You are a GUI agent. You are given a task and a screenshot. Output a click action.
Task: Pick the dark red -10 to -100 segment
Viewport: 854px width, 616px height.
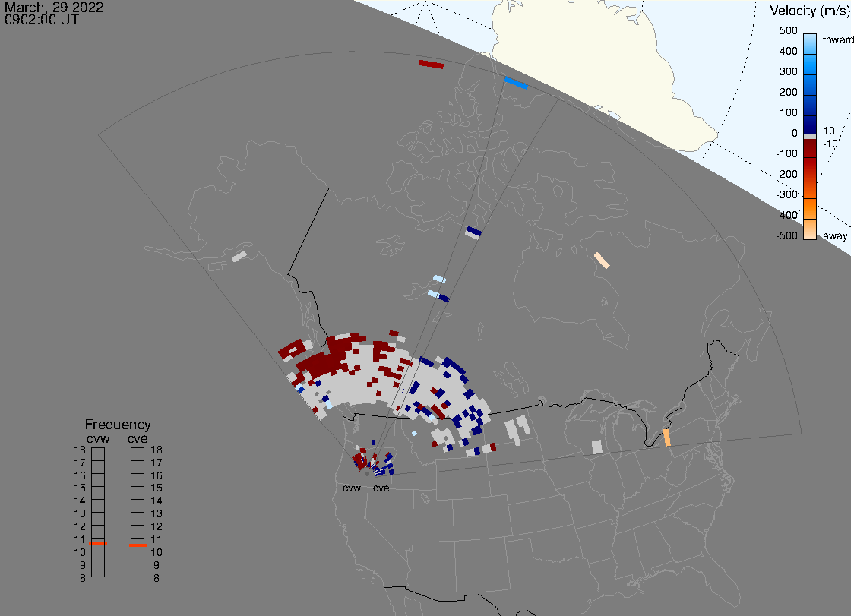pyautogui.click(x=810, y=148)
